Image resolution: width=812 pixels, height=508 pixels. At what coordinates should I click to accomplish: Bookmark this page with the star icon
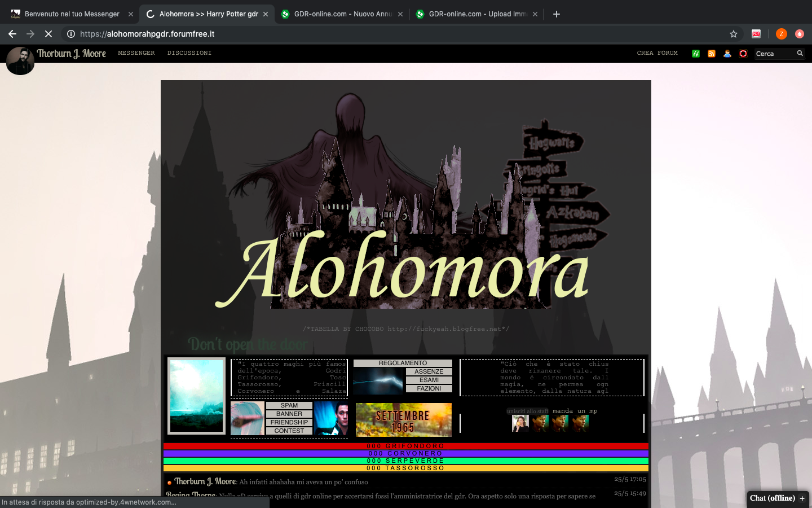pos(734,34)
